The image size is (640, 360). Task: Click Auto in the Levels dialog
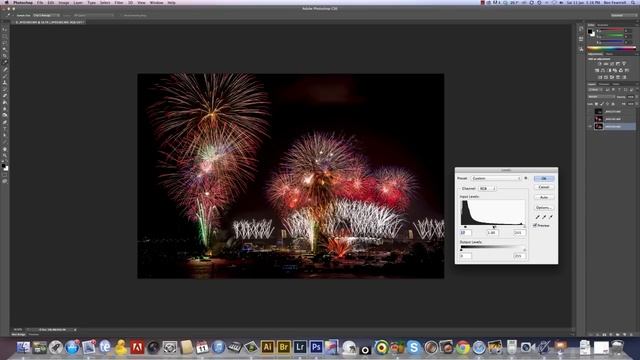(x=544, y=197)
